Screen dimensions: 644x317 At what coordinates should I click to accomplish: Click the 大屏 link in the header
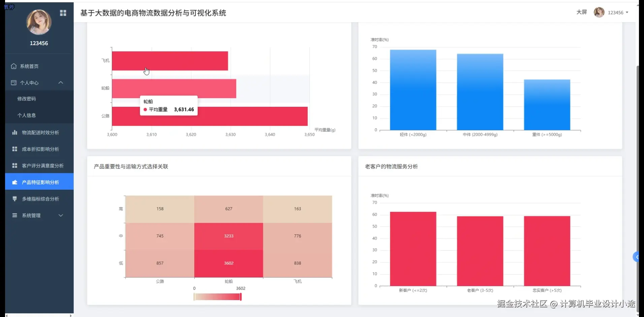[x=582, y=12]
